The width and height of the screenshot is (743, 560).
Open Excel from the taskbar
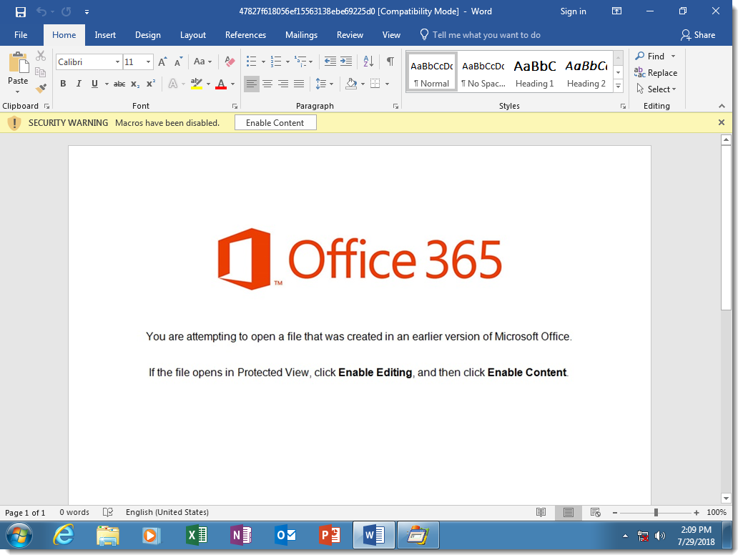(196, 536)
